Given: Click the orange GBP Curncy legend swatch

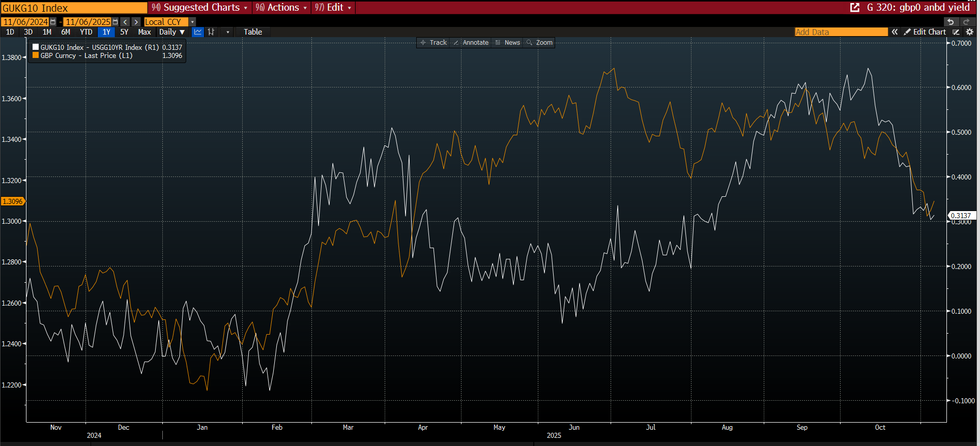Looking at the screenshot, I should 36,55.
